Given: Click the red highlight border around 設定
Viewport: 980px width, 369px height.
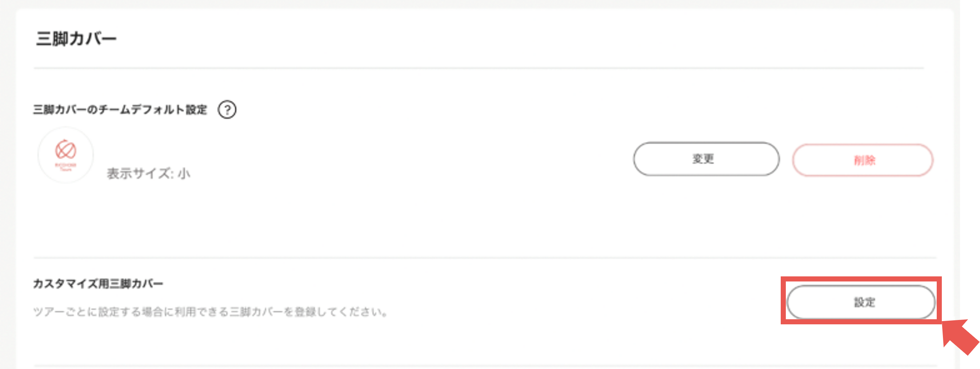Looking at the screenshot, I should tap(860, 279).
